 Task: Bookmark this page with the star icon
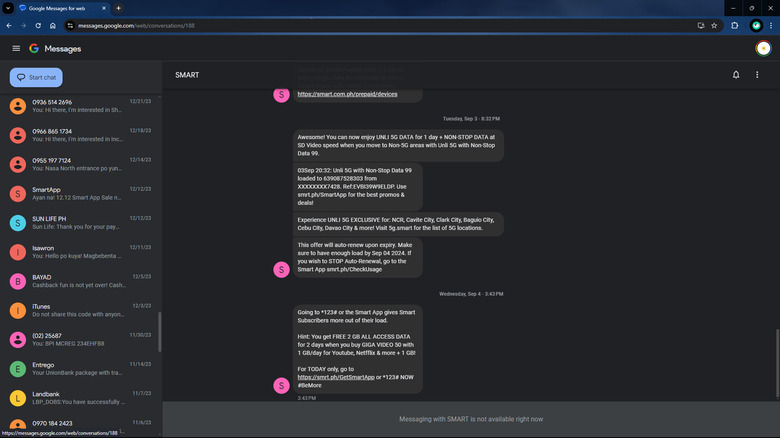click(x=714, y=25)
